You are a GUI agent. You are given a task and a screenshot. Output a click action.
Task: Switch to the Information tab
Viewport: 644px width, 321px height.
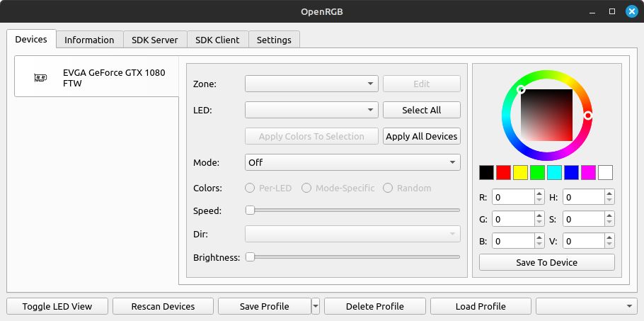click(89, 40)
